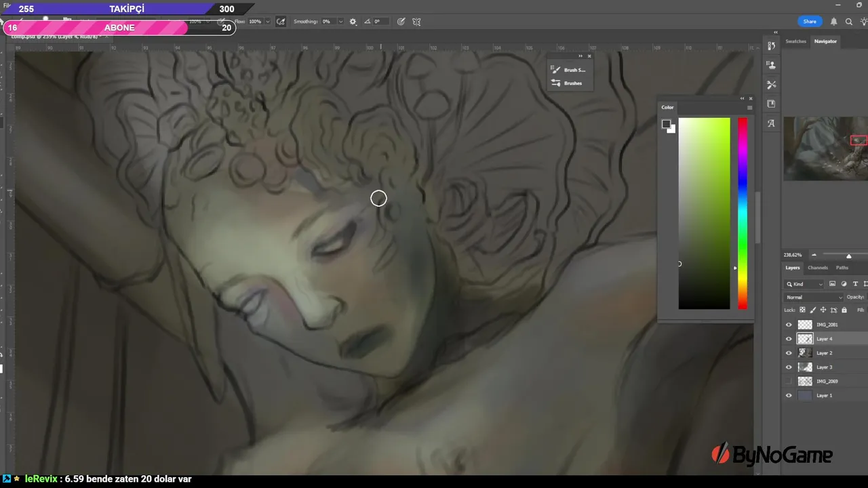
Task: Click the Navigator preview thumbnail
Action: (x=825, y=148)
